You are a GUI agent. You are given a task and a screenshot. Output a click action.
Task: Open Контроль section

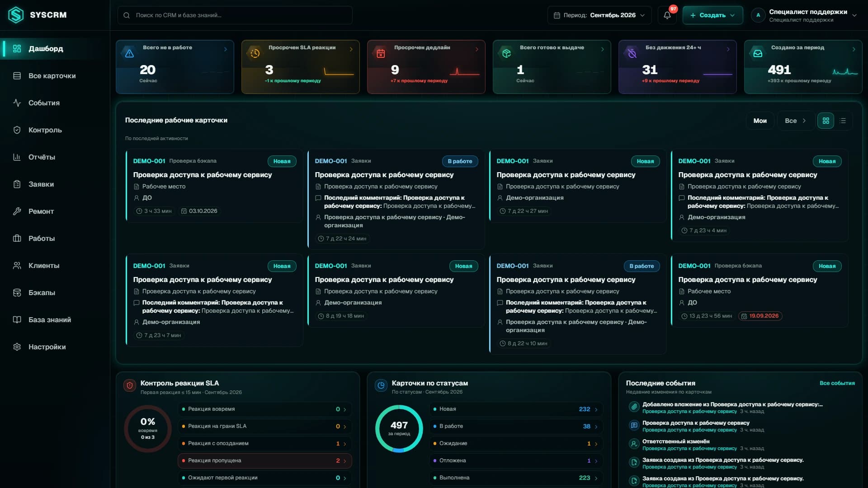[55, 130]
